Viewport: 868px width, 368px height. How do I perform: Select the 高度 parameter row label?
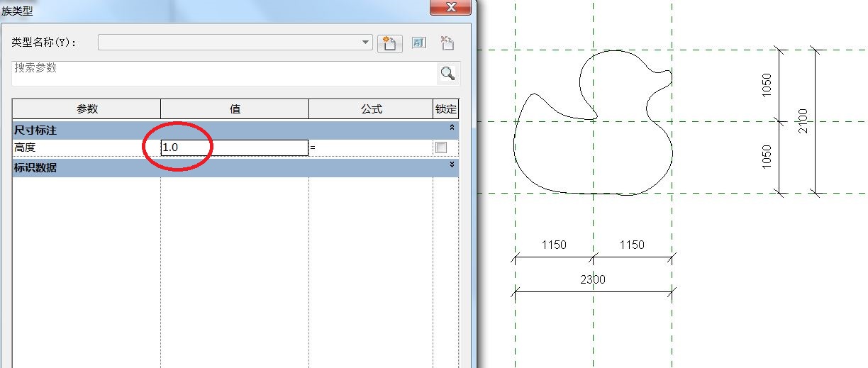(x=25, y=147)
